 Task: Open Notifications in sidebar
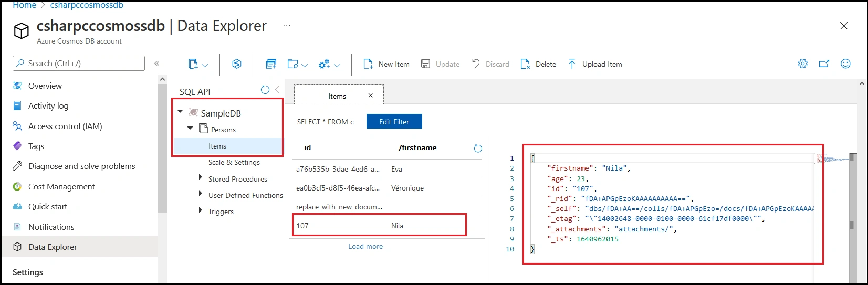pyautogui.click(x=51, y=227)
